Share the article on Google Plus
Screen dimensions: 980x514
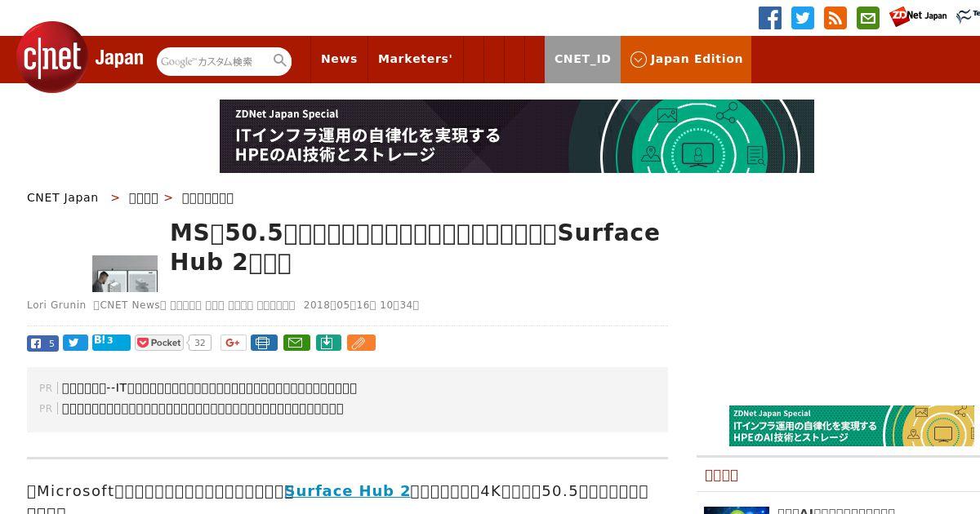point(233,343)
